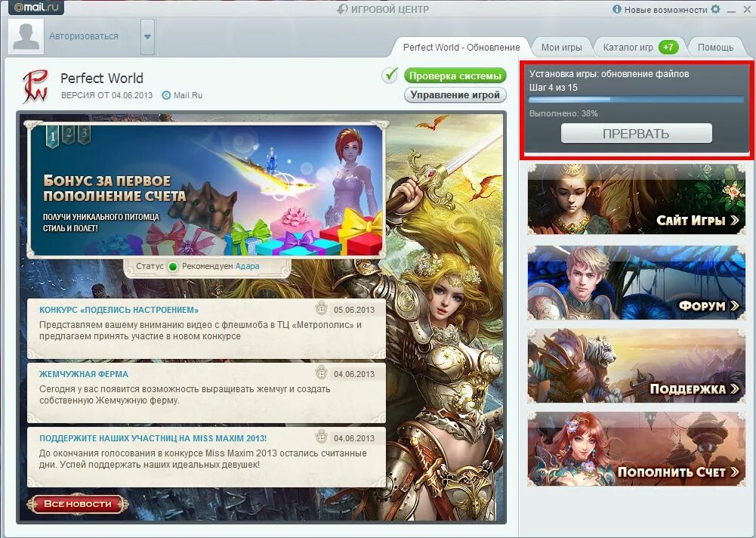Click the green checkmark system status icon
The image size is (756, 538).
click(x=390, y=76)
